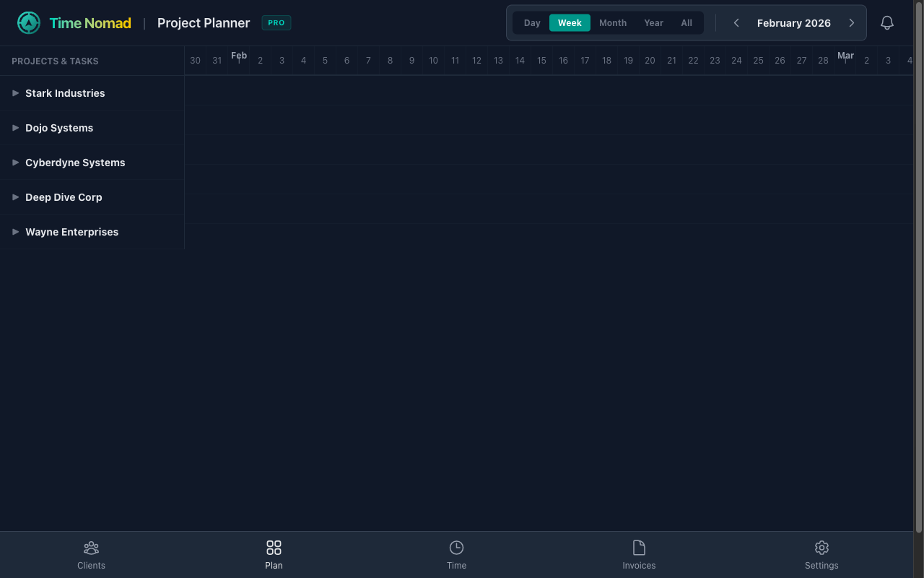This screenshot has height=578, width=924.
Task: Open the Time clock section
Action: click(456, 555)
